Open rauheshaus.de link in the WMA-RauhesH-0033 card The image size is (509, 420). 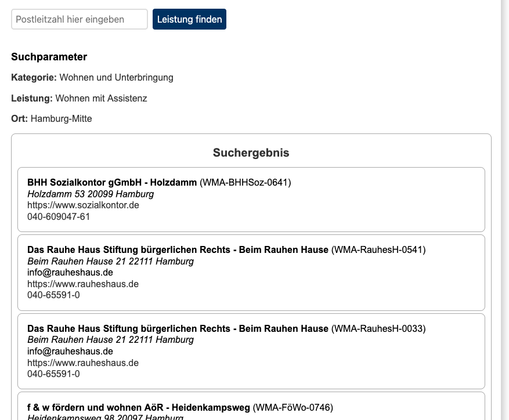[x=83, y=363]
